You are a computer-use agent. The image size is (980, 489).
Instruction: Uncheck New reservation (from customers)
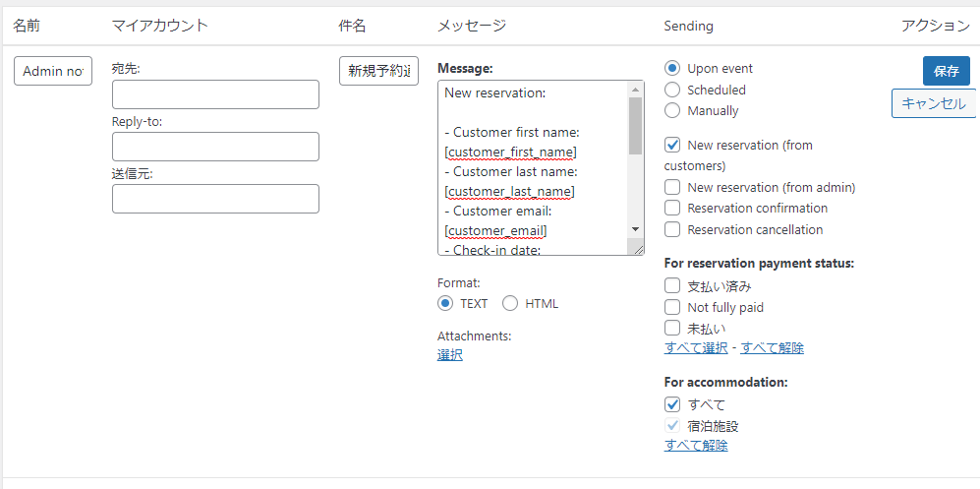672,145
